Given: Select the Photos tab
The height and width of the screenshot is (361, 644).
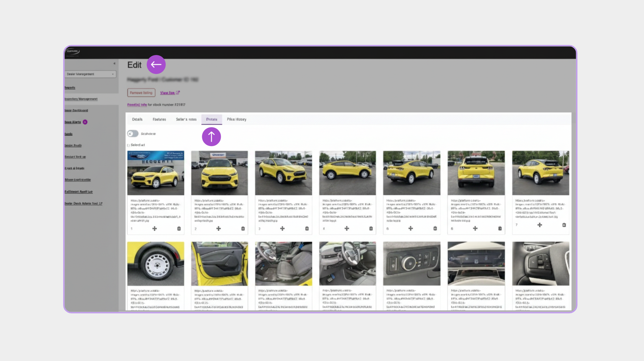Looking at the screenshot, I should coord(212,119).
